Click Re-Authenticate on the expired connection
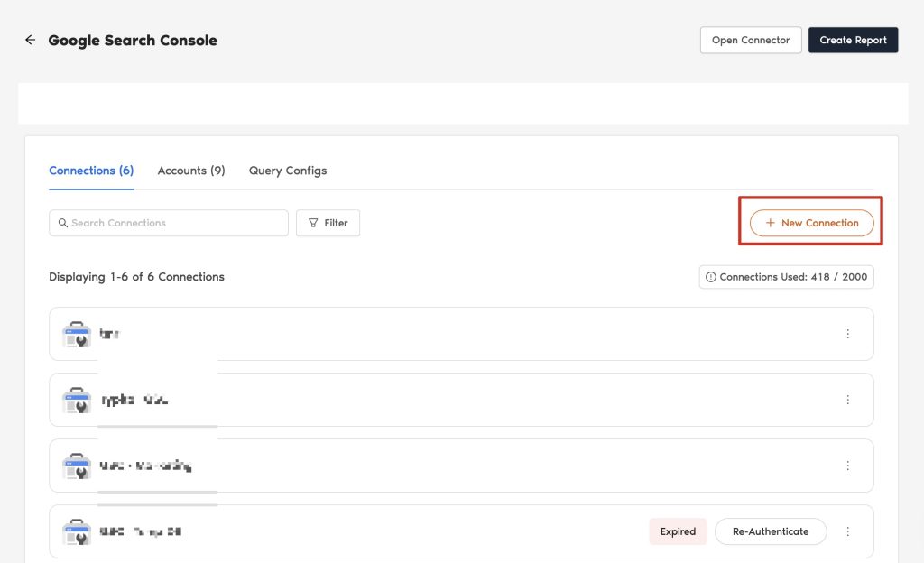Screen dimensions: 924x563 (x=771, y=531)
